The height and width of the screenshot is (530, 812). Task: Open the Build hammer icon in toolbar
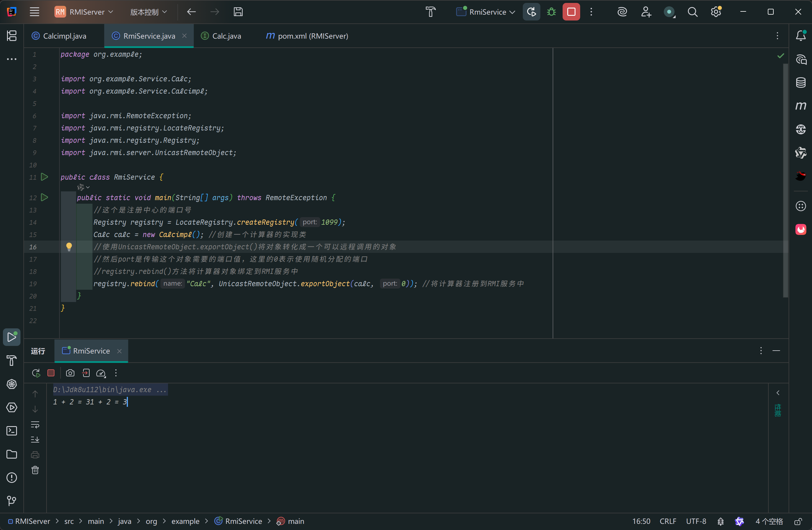[430, 12]
